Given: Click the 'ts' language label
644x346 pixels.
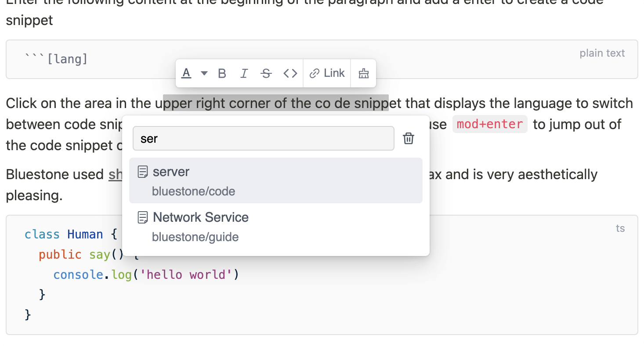Looking at the screenshot, I should point(620,228).
